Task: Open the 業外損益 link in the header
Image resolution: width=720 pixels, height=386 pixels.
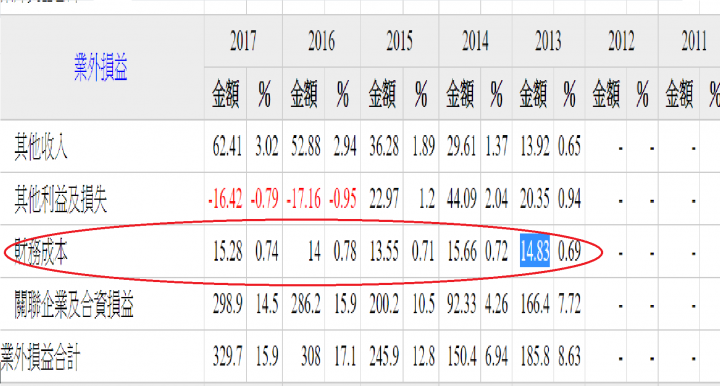Action: point(101,67)
